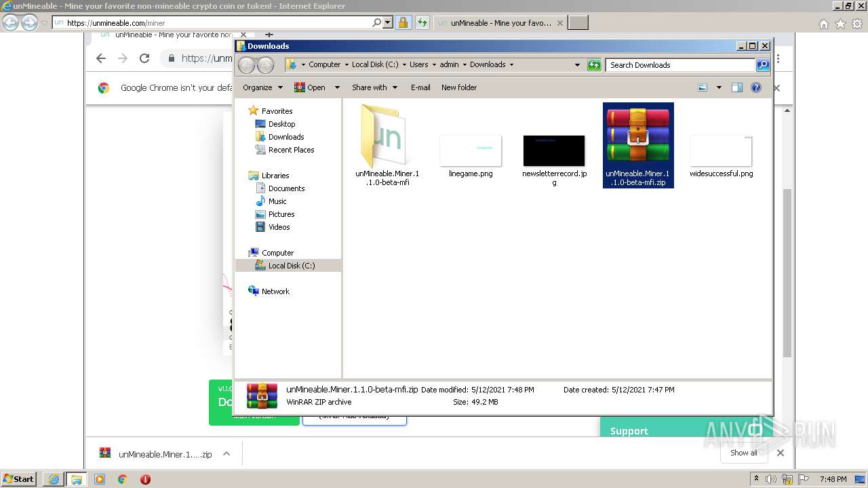Click the Support link on unMineable page
The height and width of the screenshot is (488, 868).
[x=629, y=431]
